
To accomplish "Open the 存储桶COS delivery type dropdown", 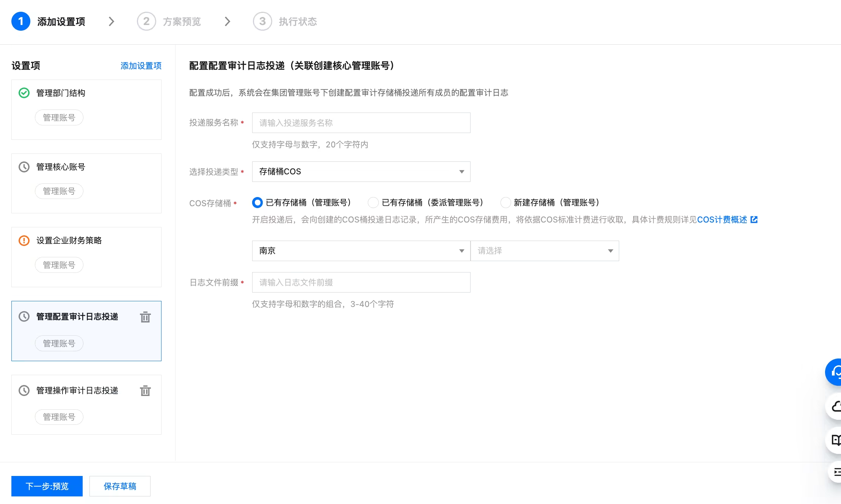I will tap(361, 172).
